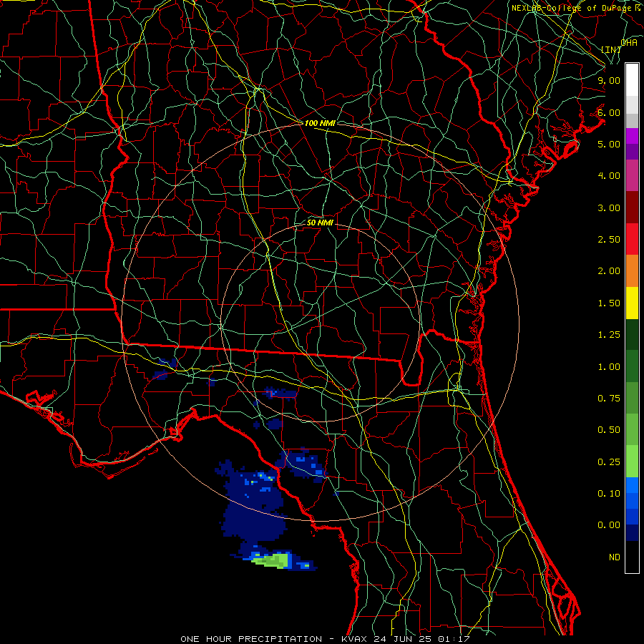
Task: Click the 1.25 legend value
Action: pos(609,335)
